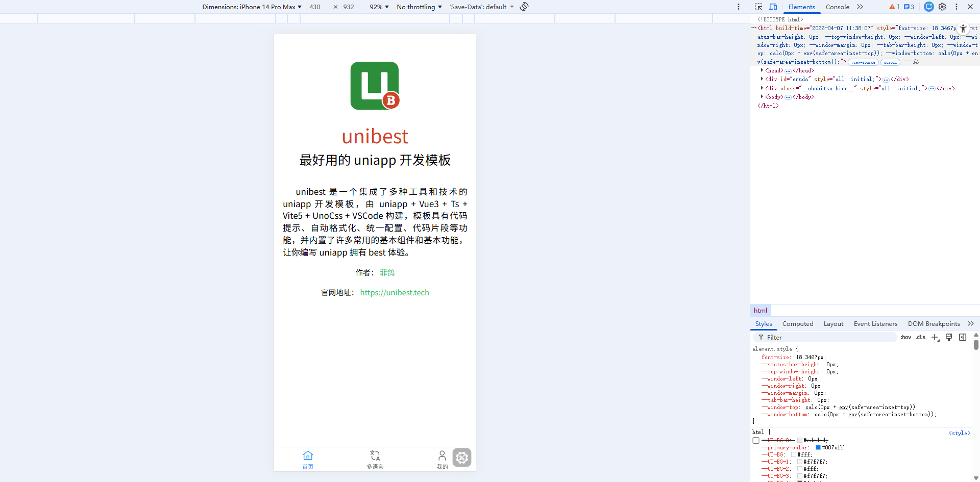Click the primary-color blue swatch
980x482 pixels.
pyautogui.click(x=818, y=447)
